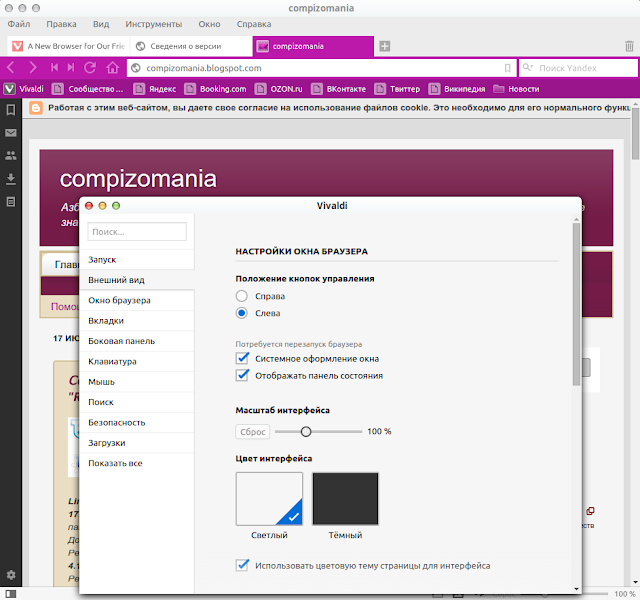The height and width of the screenshot is (600, 640).
Task: Click the address bar URL field
Action: 321,68
